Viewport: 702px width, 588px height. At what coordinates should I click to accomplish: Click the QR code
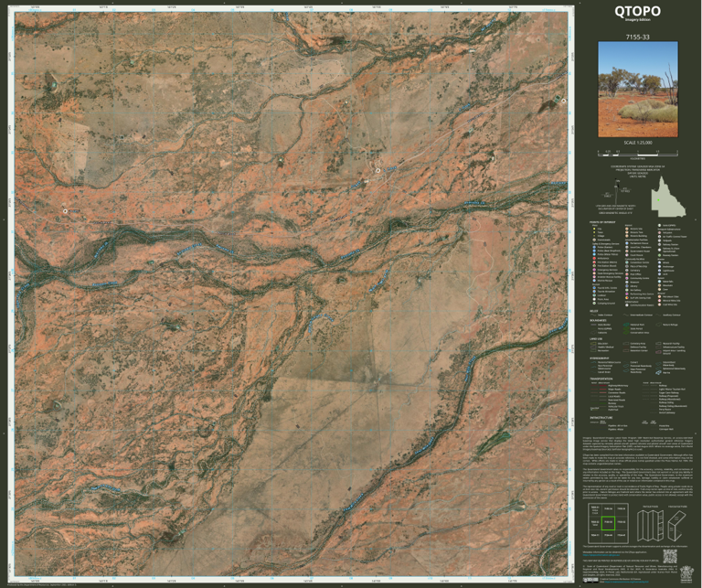(x=670, y=557)
